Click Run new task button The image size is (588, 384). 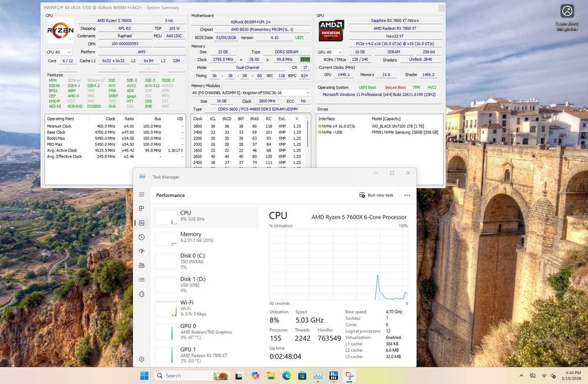click(x=376, y=195)
